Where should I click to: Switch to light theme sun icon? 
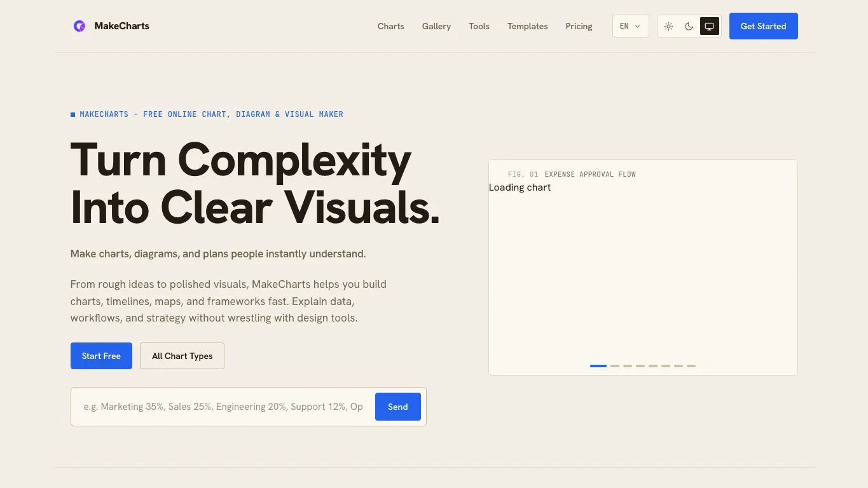click(668, 26)
